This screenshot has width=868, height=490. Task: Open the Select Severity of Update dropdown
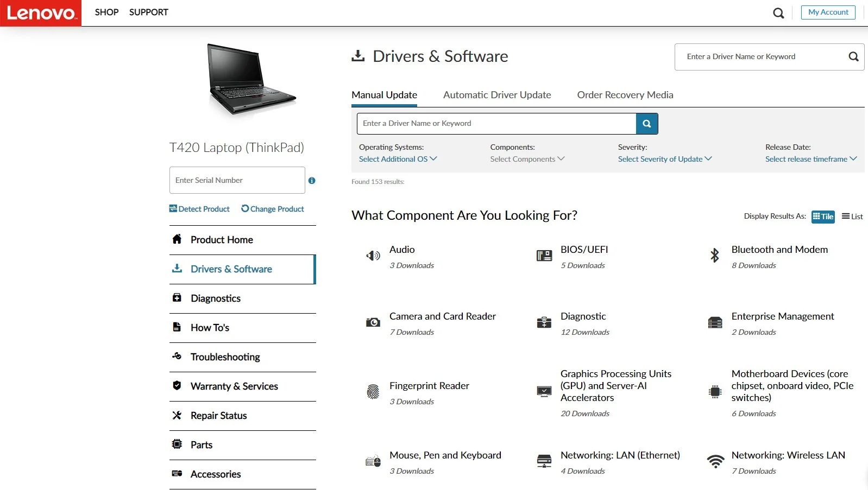(x=665, y=159)
